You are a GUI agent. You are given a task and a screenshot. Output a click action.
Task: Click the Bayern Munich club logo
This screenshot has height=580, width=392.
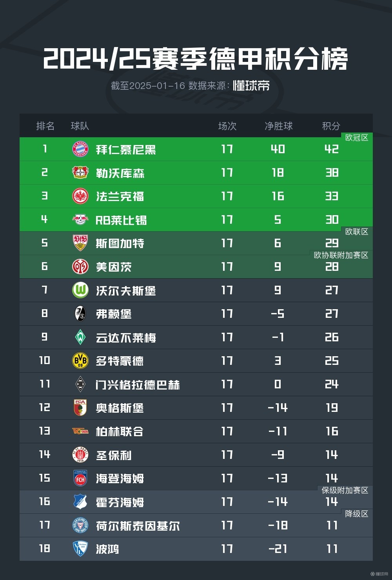point(80,149)
